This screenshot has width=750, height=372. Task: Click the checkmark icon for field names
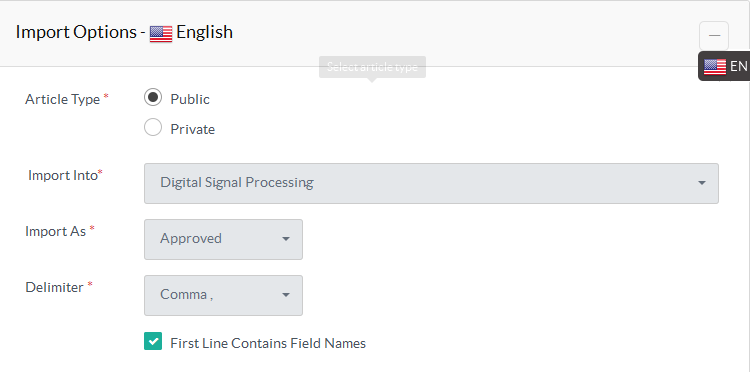click(x=153, y=341)
